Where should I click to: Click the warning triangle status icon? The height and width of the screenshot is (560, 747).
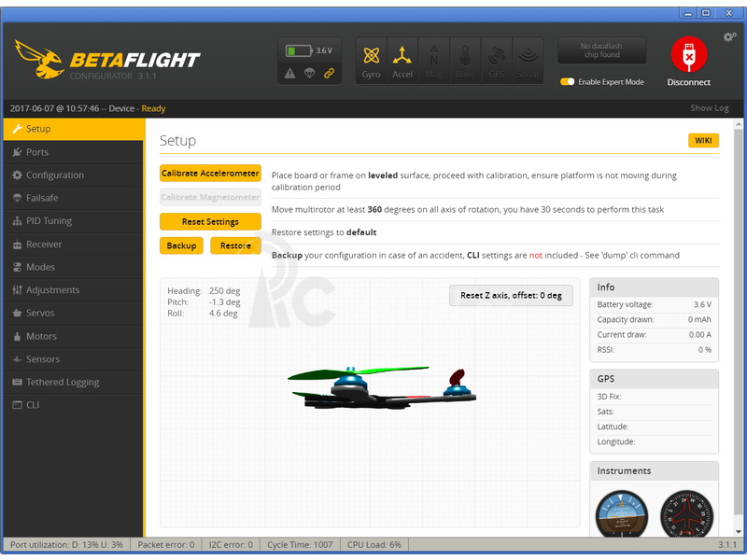point(289,74)
